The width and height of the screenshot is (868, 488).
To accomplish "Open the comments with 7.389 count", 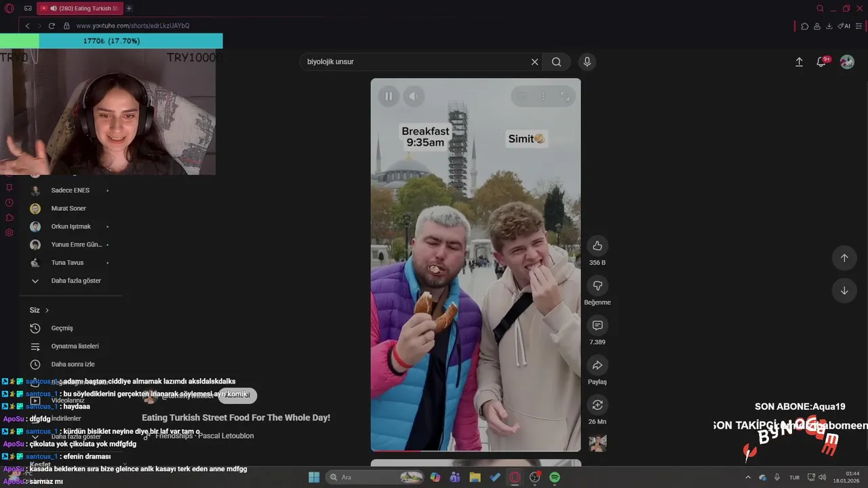I will [597, 325].
